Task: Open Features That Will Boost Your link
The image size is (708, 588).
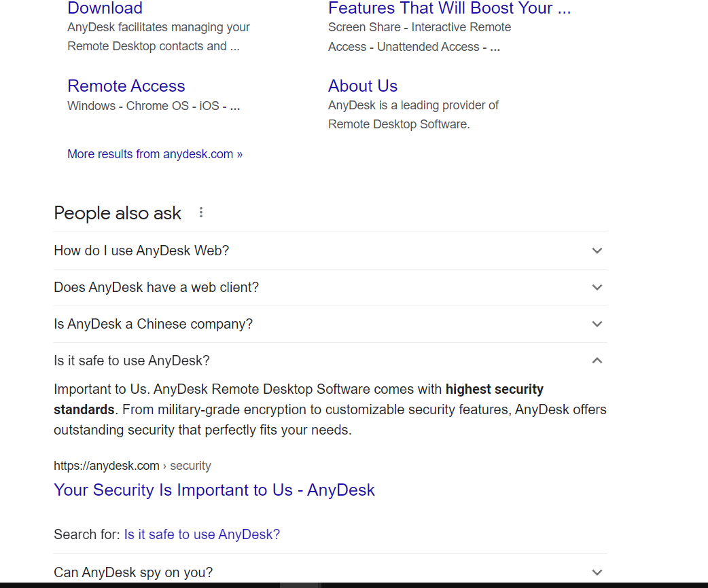Action: pos(449,8)
